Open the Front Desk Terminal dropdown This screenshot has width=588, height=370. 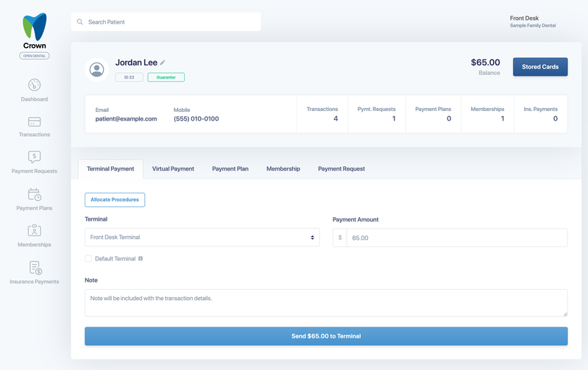(202, 238)
